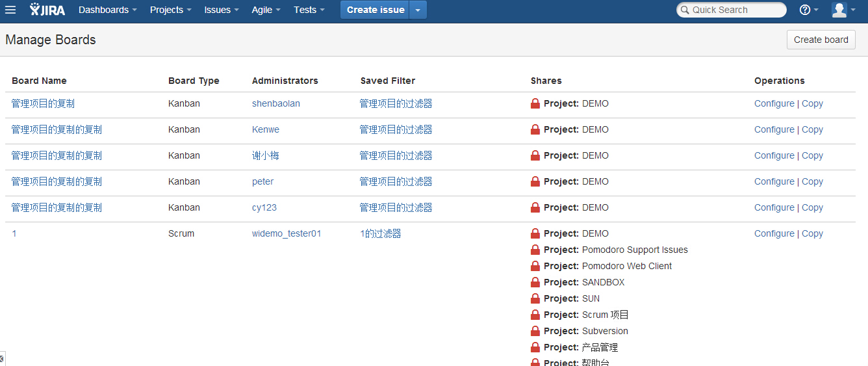Configure the board in shenbaolan row
Screen dimensions: 868x366
[774, 103]
